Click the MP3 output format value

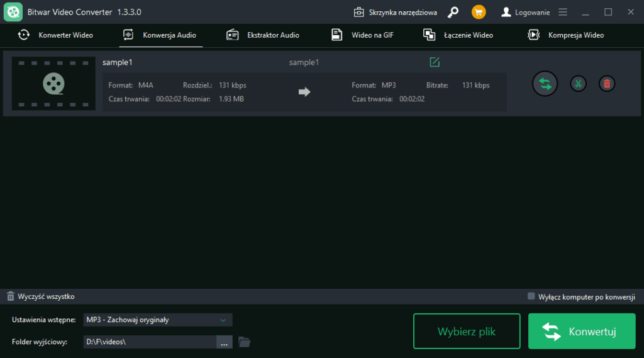(x=389, y=86)
